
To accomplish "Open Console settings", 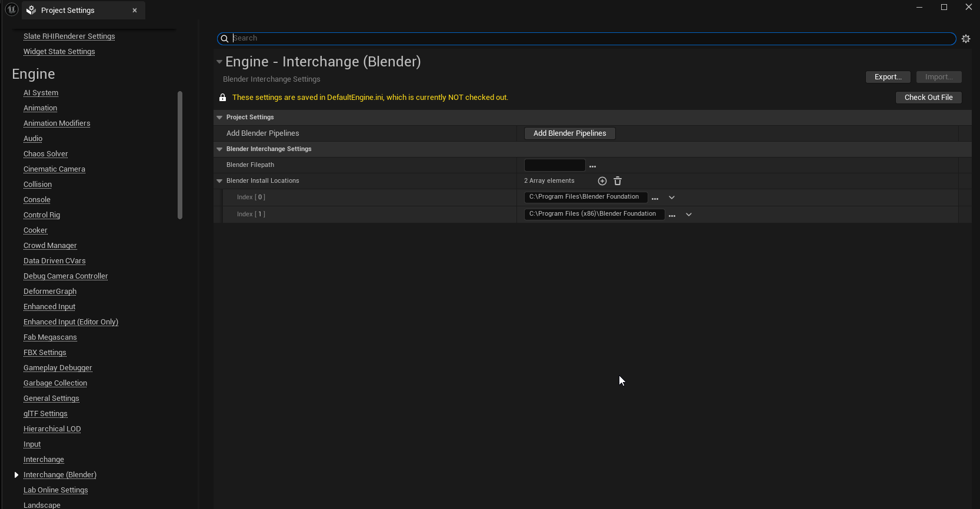I will click(x=37, y=200).
